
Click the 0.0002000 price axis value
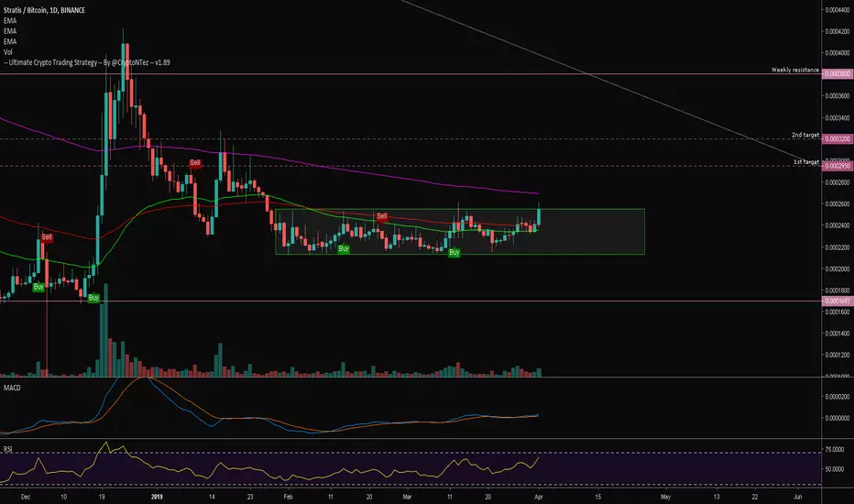(x=838, y=268)
